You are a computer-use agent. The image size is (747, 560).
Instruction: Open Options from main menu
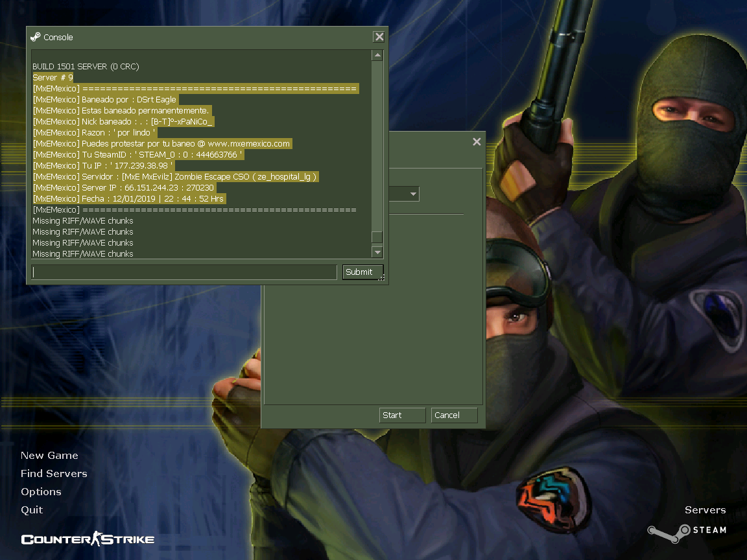[41, 491]
